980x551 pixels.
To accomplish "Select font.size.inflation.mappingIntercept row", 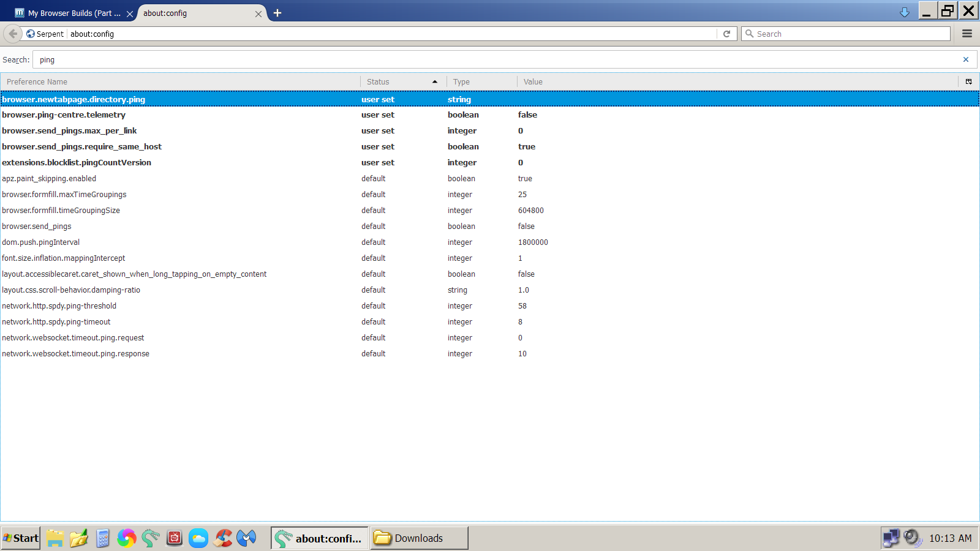I will tap(490, 258).
